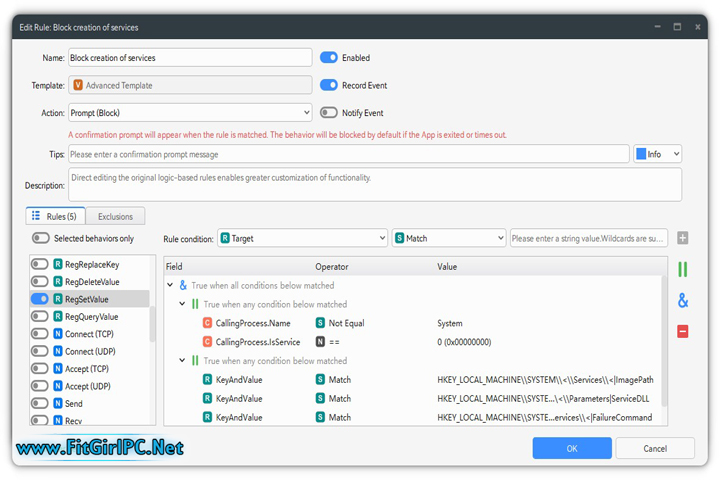Image resolution: width=720 pixels, height=480 pixels.
Task: Click the red minus remove-condition button
Action: point(683,331)
